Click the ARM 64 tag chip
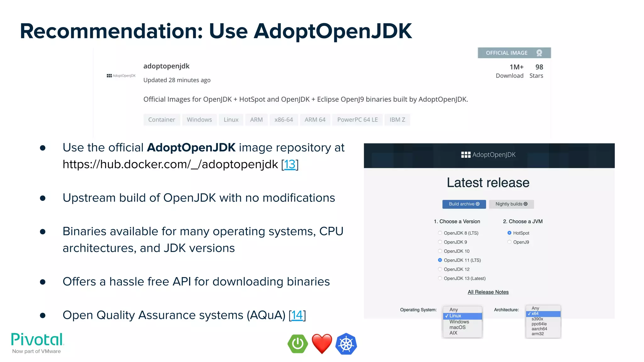Image resolution: width=644 pixels, height=362 pixels. pyautogui.click(x=315, y=120)
